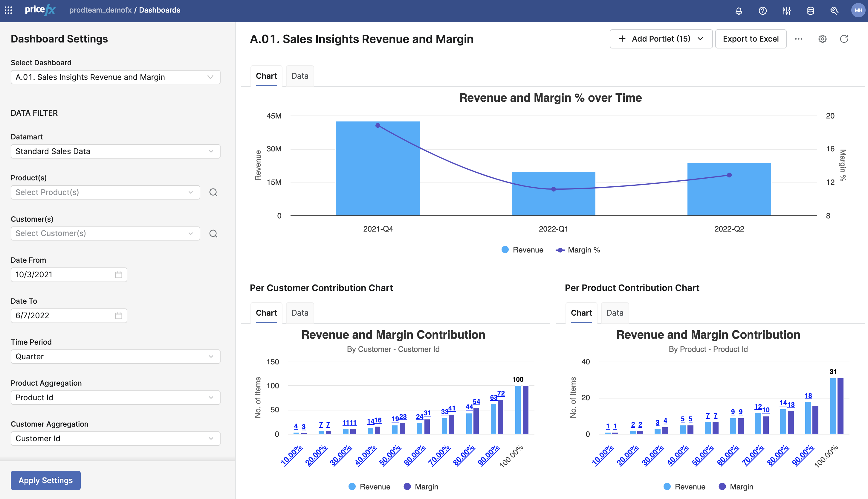Open Date From calendar picker icon
The height and width of the screenshot is (499, 868).
point(118,275)
